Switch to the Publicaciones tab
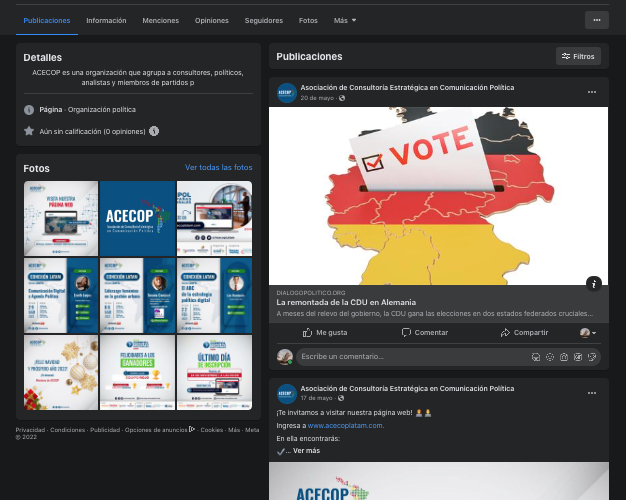The image size is (626, 500). pos(47,20)
